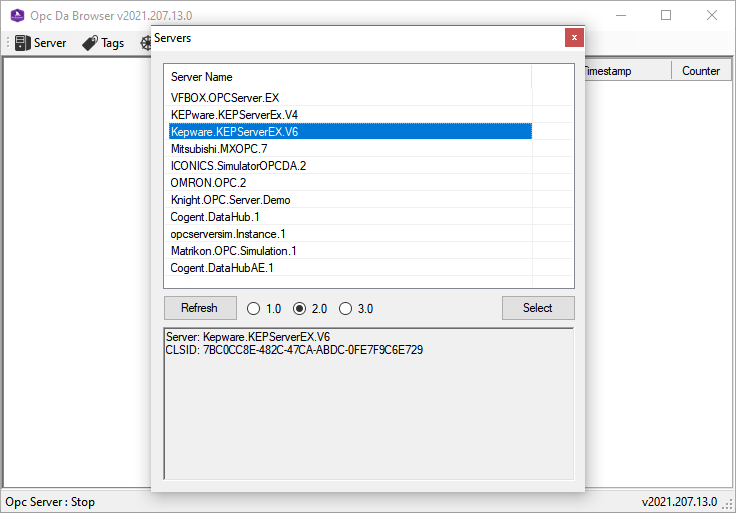
Task: Select KEPware.KEPServerEx.V4 server
Action: click(350, 115)
